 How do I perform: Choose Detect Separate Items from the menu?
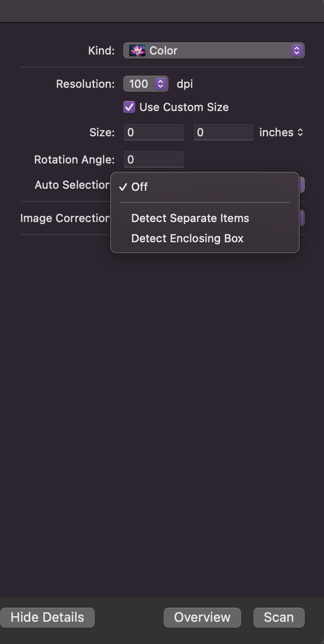(190, 218)
